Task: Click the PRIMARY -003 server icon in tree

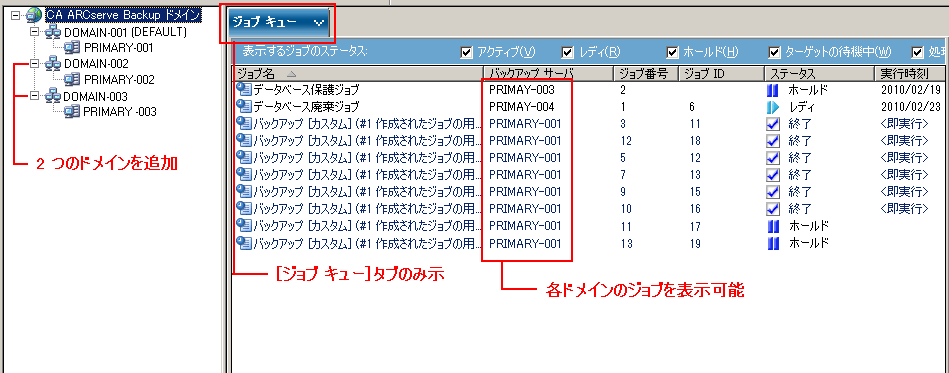Action: click(x=73, y=111)
